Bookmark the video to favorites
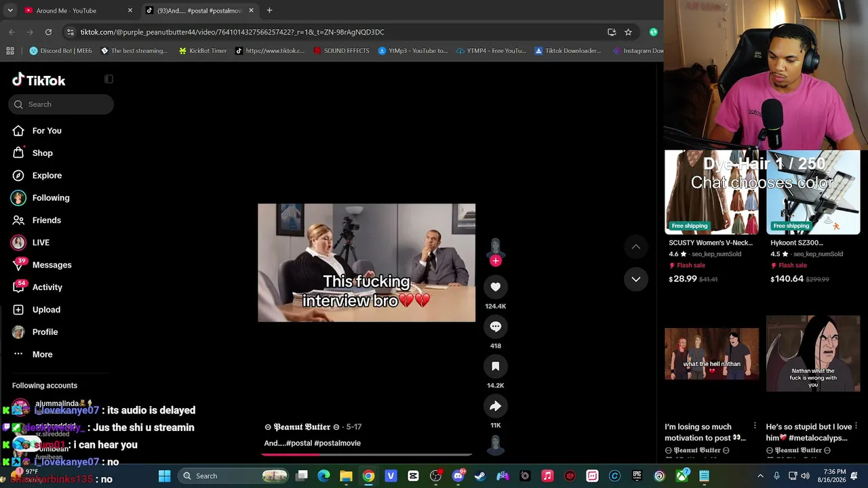 (496, 366)
